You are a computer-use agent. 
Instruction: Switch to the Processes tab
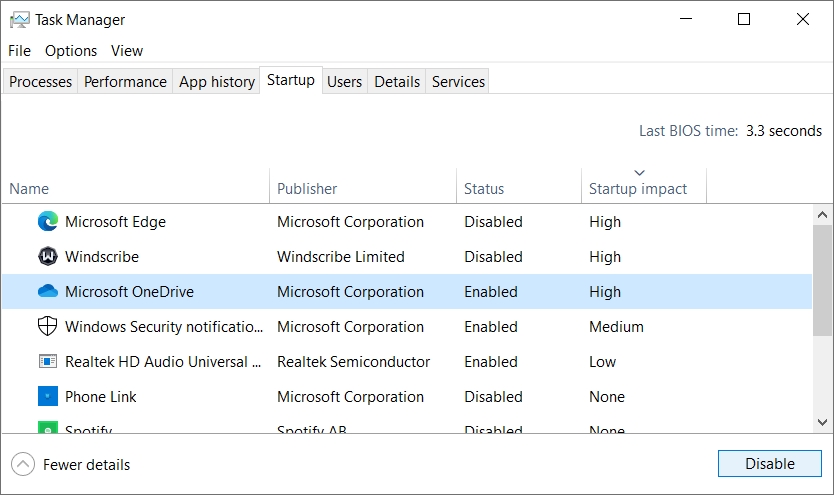coord(40,81)
